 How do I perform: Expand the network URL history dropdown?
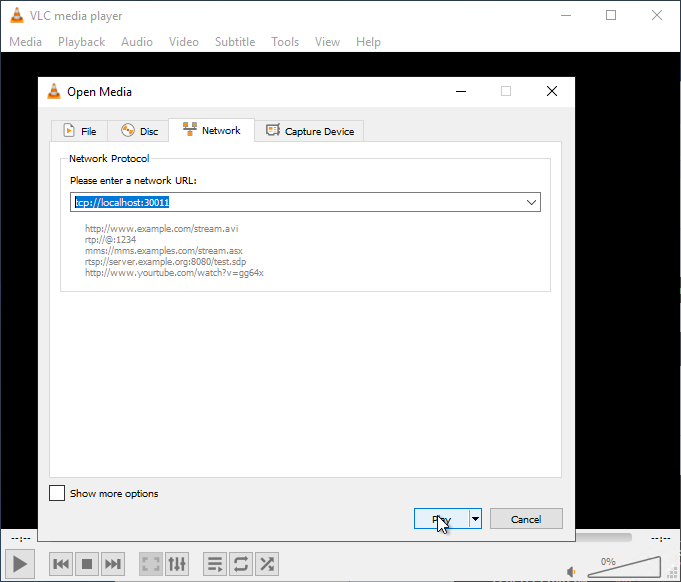531,202
